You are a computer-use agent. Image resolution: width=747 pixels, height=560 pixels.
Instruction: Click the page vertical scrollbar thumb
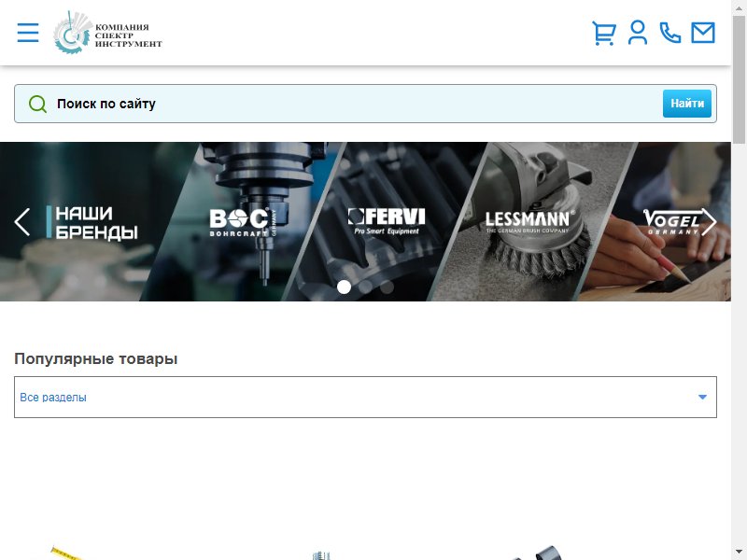tap(740, 78)
